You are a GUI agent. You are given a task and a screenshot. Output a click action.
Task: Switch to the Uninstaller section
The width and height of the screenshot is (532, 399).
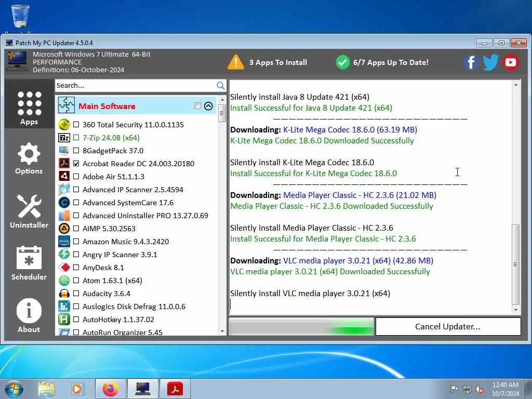29,212
